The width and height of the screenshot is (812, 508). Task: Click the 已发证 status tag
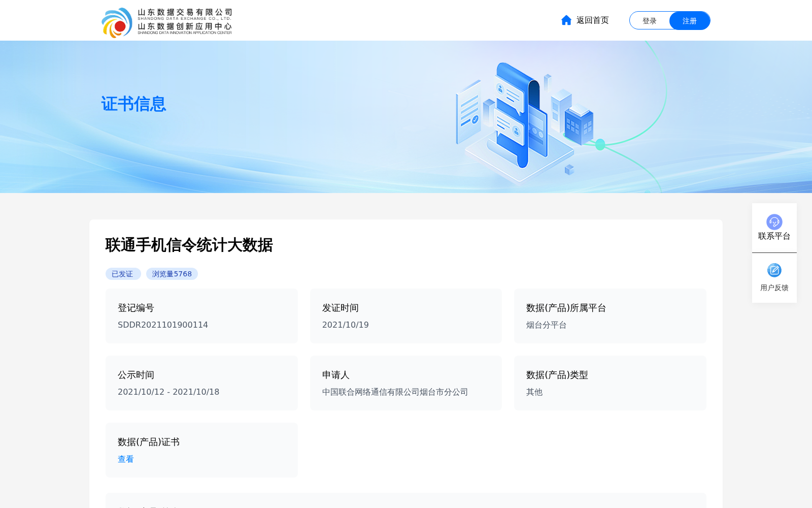123,274
